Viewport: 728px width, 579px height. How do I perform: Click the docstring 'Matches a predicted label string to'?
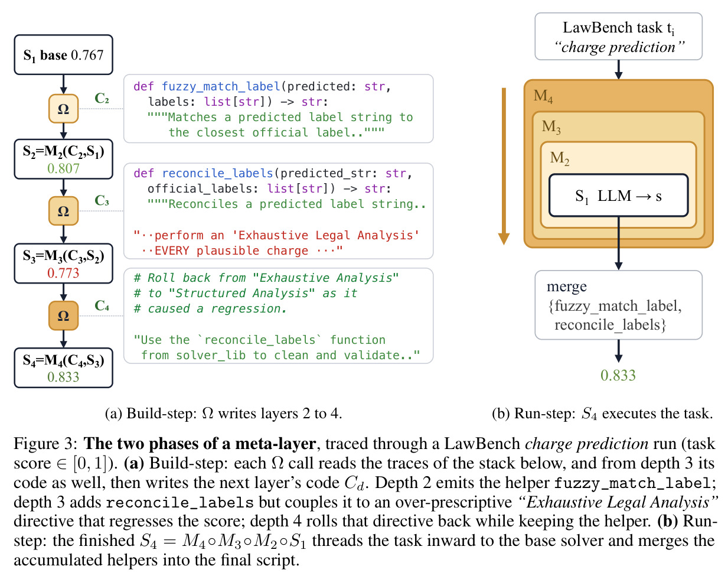point(280,117)
